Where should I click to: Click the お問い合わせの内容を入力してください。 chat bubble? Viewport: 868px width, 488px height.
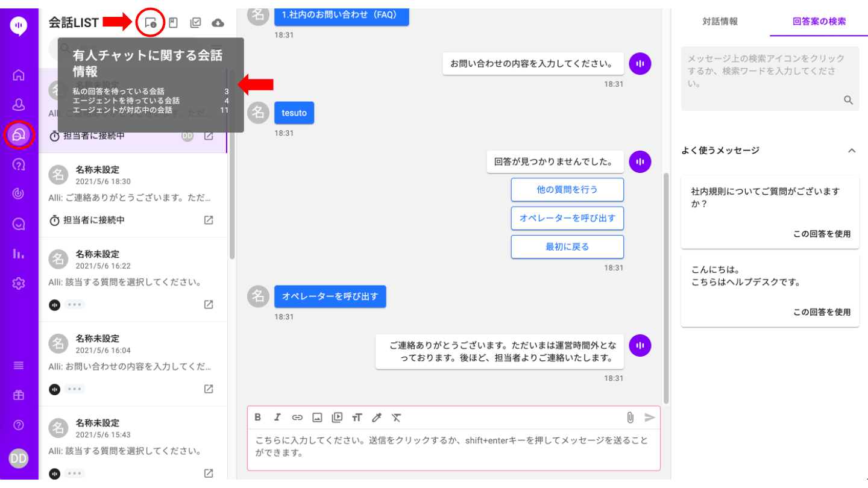click(x=533, y=63)
